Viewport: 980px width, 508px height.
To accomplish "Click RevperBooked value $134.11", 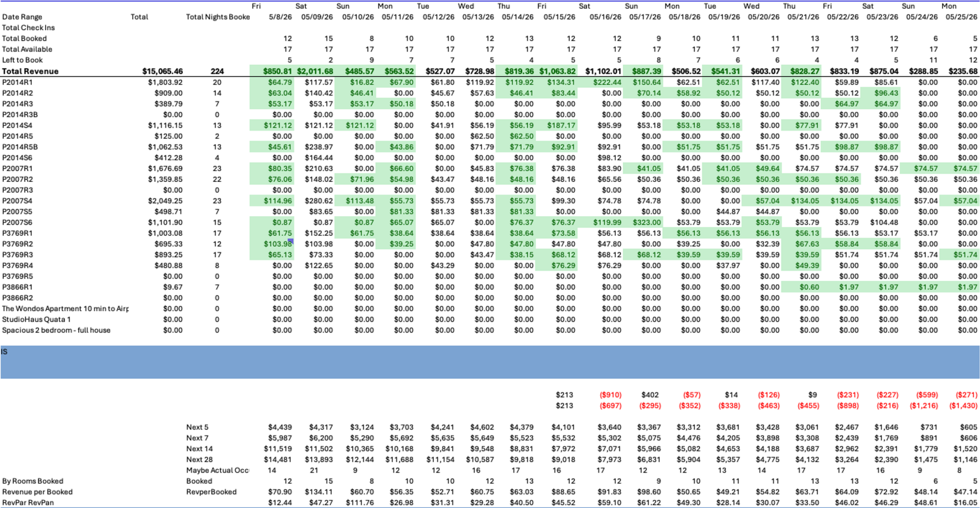I will click(x=319, y=492).
